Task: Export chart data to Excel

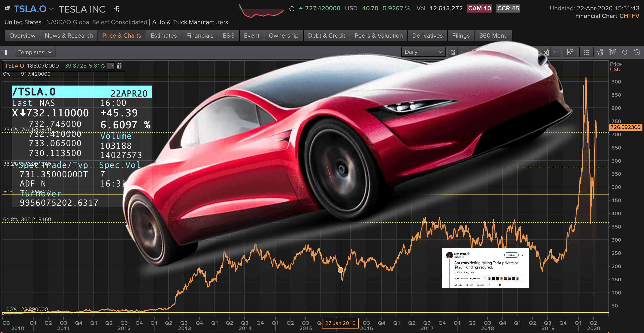Action: 546,52
